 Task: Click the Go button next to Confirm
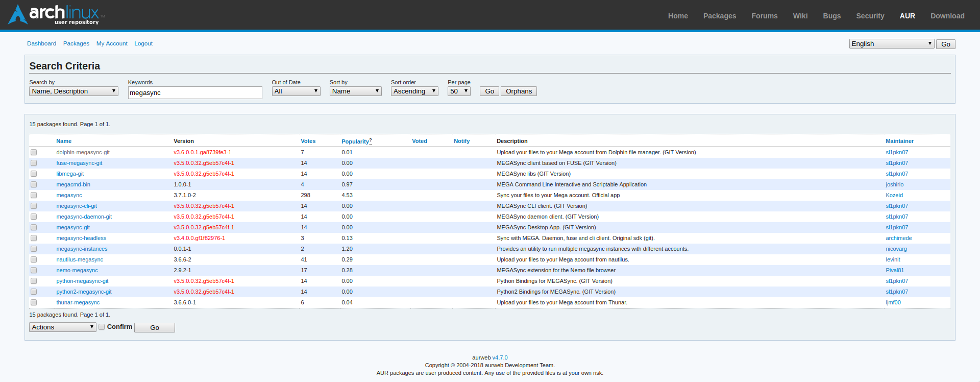click(x=155, y=327)
